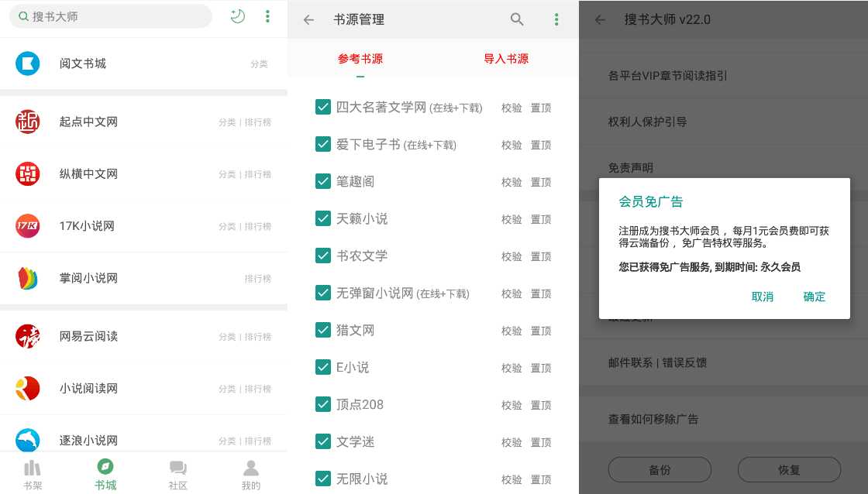The width and height of the screenshot is (868, 494).
Task: Tap 校验 for 猎文网
Action: [x=511, y=331]
